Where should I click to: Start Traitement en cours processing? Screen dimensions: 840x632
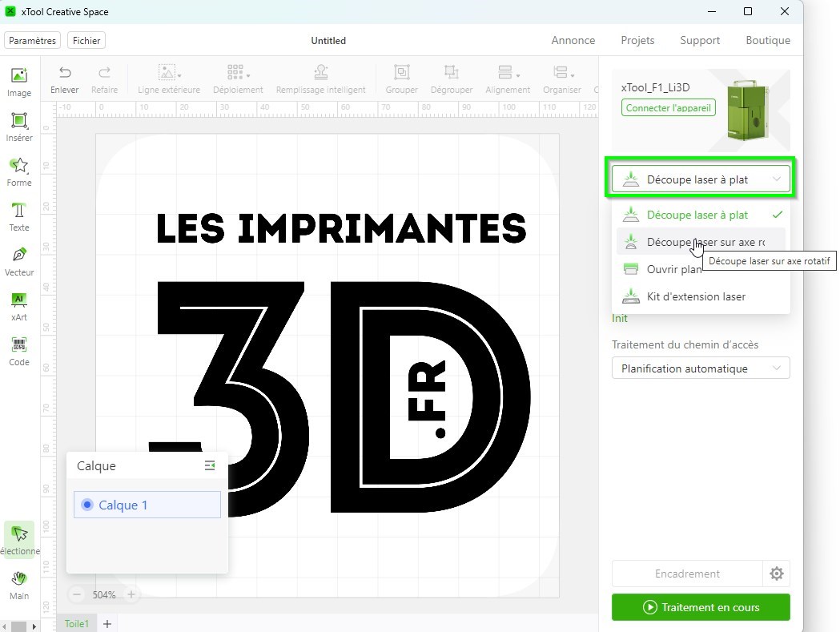(700, 607)
